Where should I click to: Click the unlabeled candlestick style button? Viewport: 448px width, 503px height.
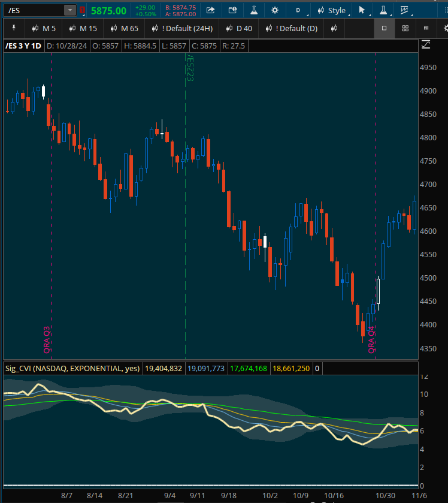tap(334, 29)
